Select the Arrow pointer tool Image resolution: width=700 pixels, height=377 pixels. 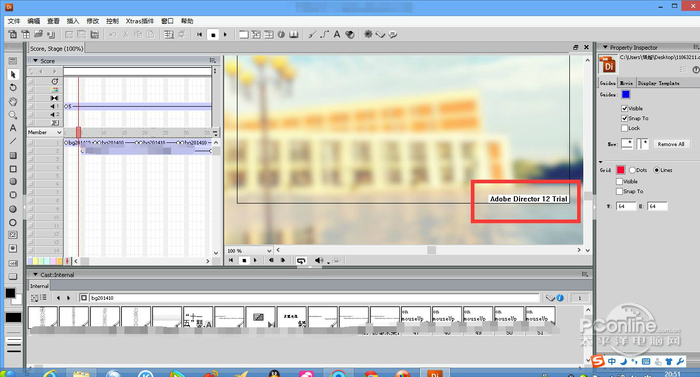13,74
